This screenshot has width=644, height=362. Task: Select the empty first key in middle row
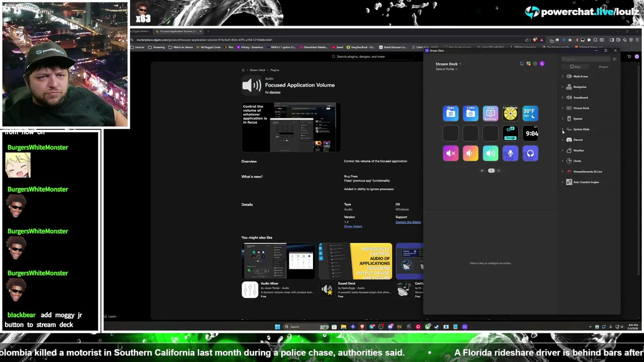[x=451, y=133]
